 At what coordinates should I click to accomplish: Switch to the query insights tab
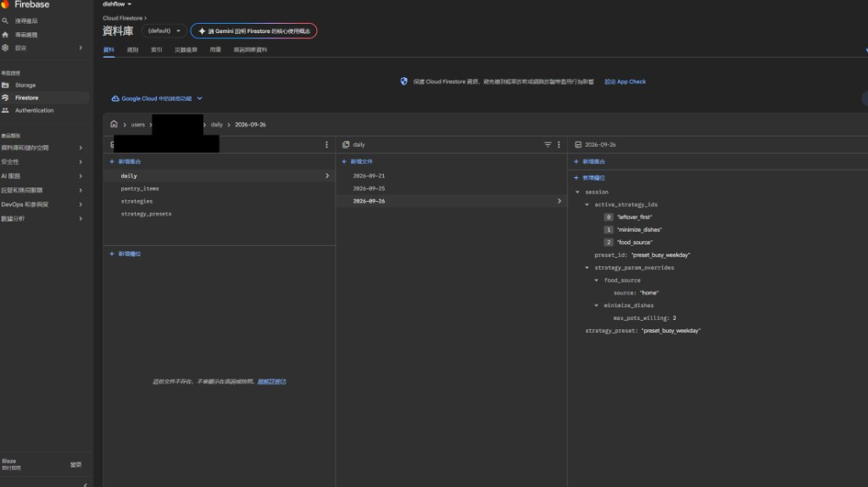pos(250,50)
